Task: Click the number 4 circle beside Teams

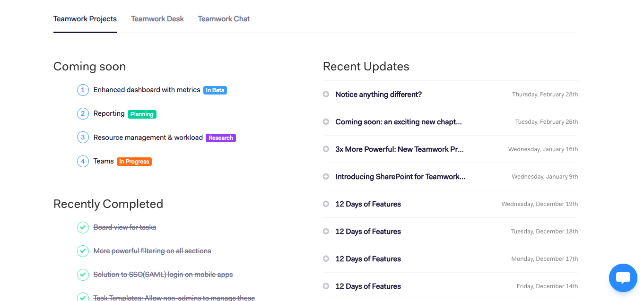Action: pyautogui.click(x=83, y=161)
